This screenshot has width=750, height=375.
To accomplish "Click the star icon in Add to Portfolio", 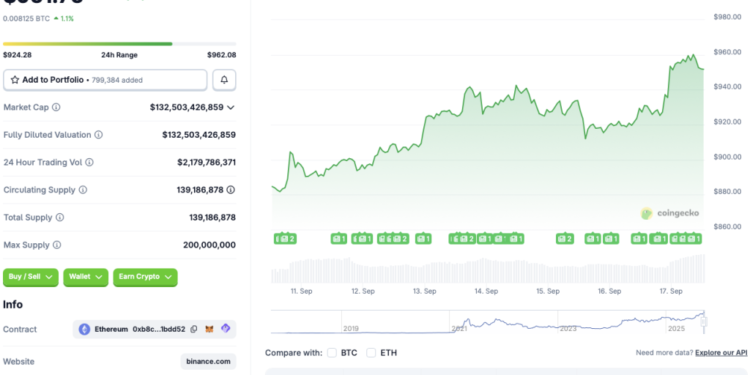I will (x=15, y=80).
